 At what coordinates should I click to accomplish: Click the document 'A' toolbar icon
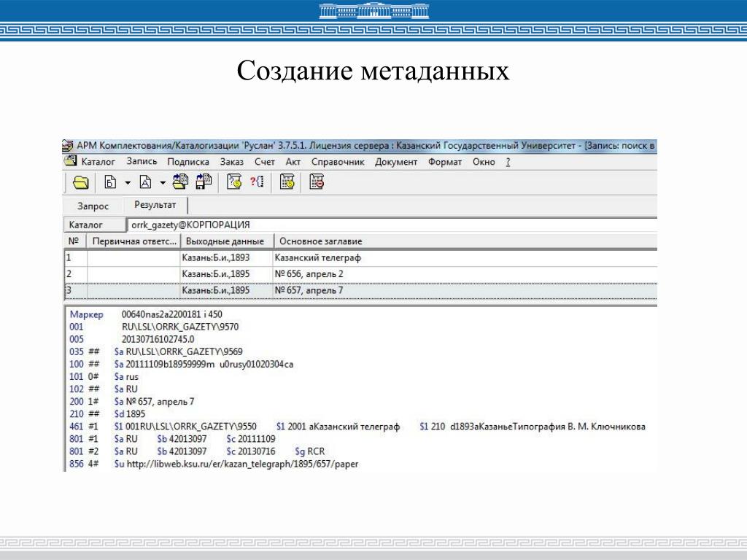point(145,182)
